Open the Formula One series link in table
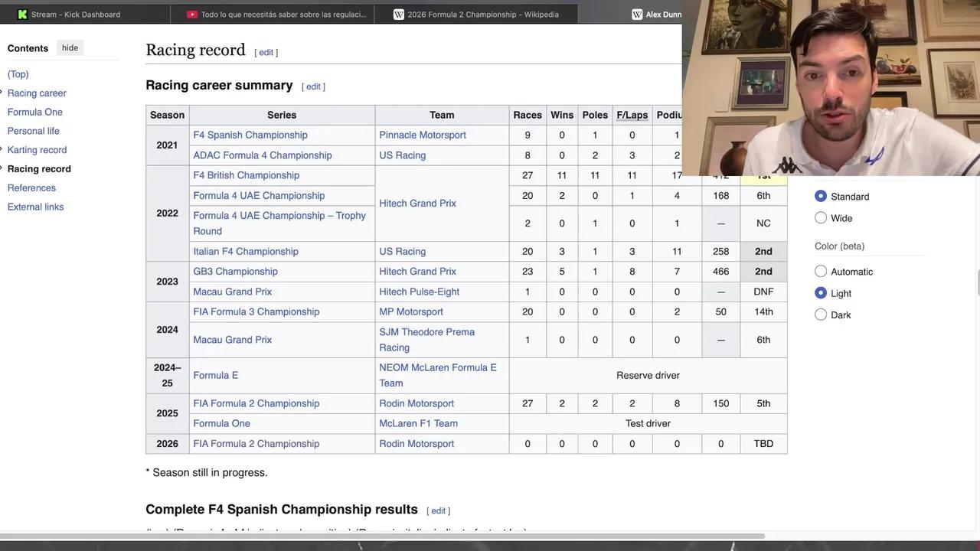The width and height of the screenshot is (980, 551). coord(222,423)
